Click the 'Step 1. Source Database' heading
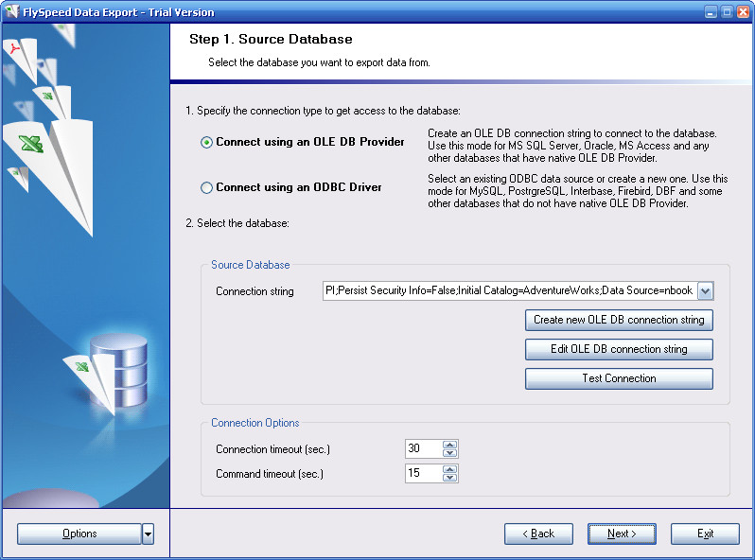Viewport: 755px width, 560px height. (271, 39)
